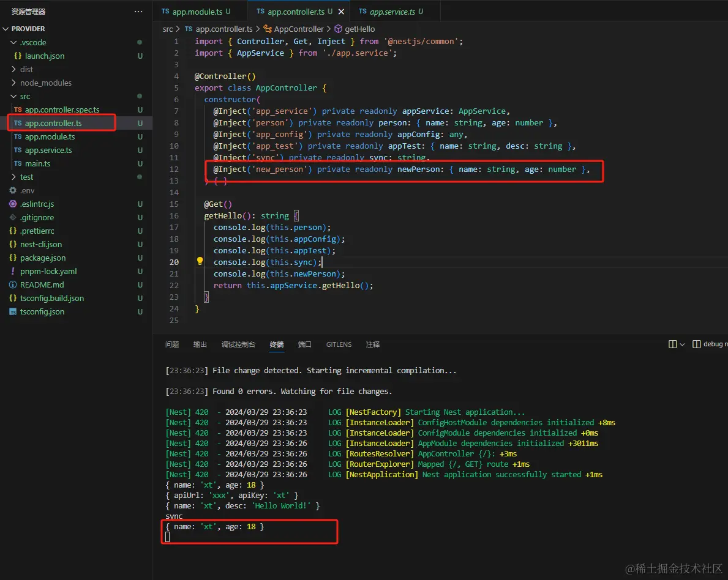This screenshot has width=728, height=580.
Task: Open app.controller.spec.ts in explorer
Action: pos(62,110)
